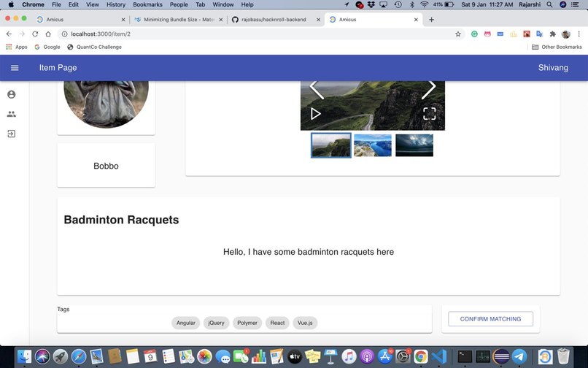Select the Angular tag chip
The image size is (588, 368).
tap(185, 323)
